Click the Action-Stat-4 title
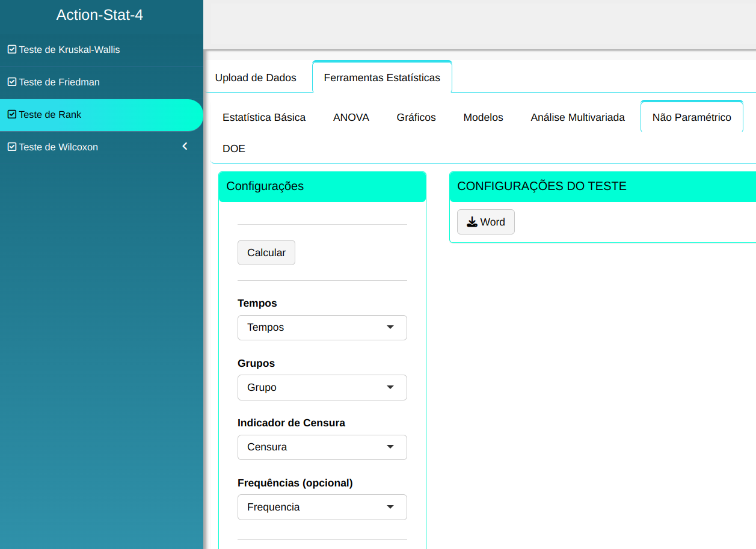Viewport: 756px width, 549px height. point(100,15)
